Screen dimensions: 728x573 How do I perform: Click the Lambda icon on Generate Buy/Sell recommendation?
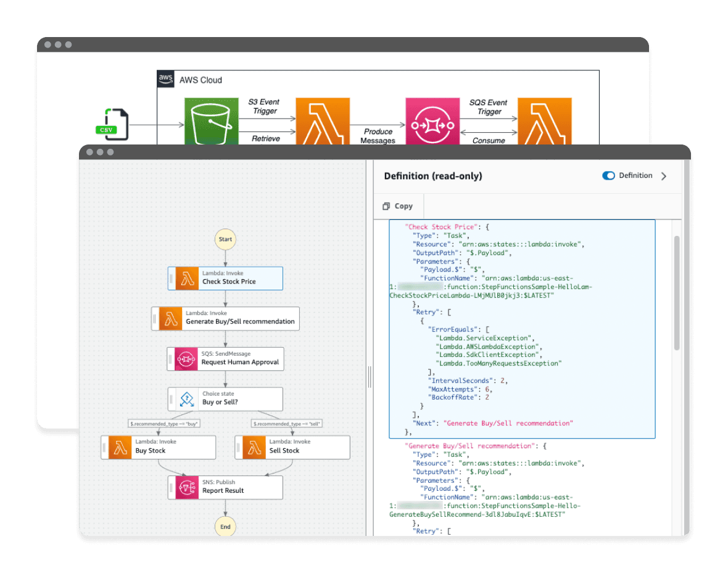(170, 318)
